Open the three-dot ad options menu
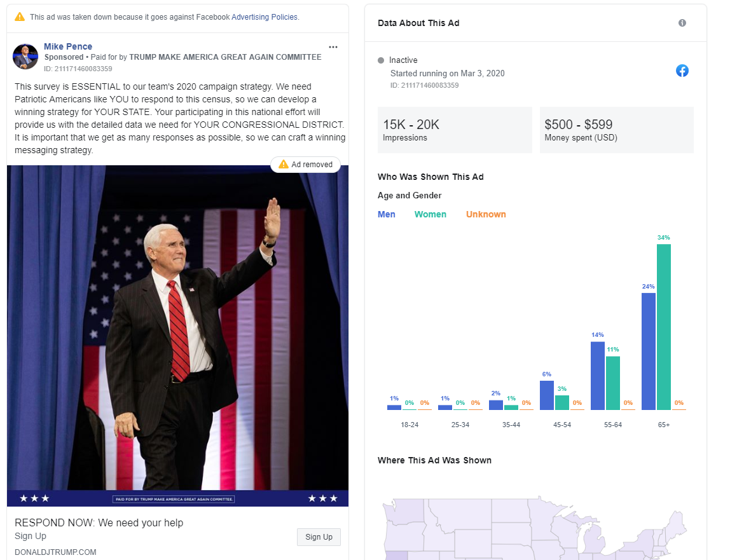Viewport: 744px width, 560px height. 333,46
